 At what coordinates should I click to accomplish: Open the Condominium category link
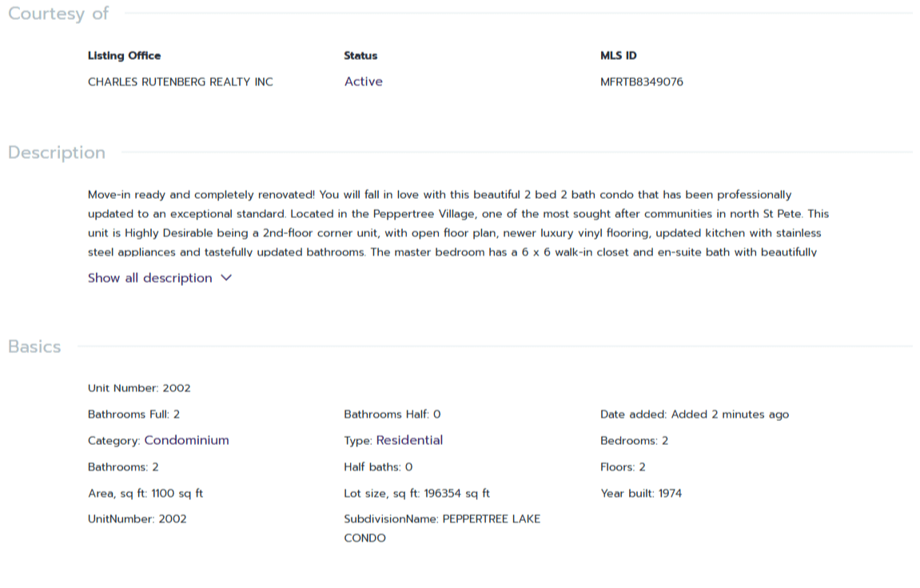[186, 440]
